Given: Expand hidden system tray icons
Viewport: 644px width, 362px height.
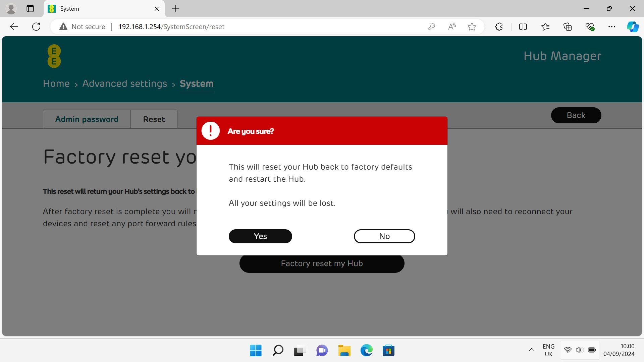Looking at the screenshot, I should [x=532, y=350].
